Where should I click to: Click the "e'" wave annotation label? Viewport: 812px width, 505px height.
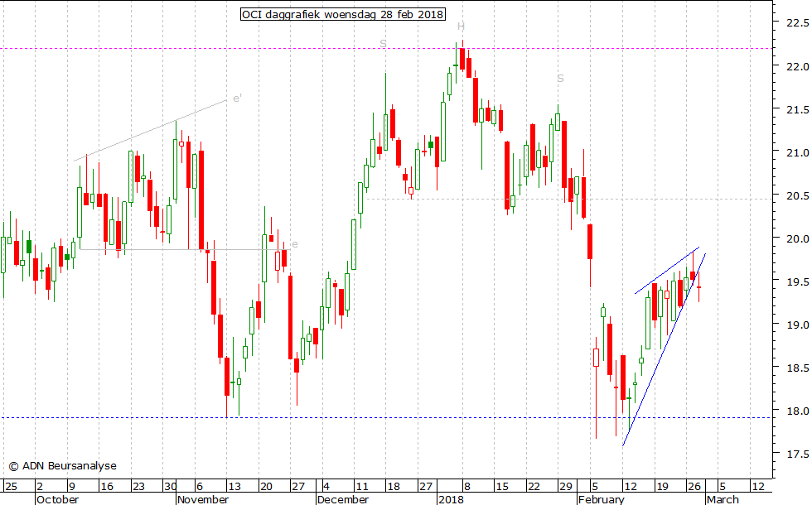click(237, 99)
